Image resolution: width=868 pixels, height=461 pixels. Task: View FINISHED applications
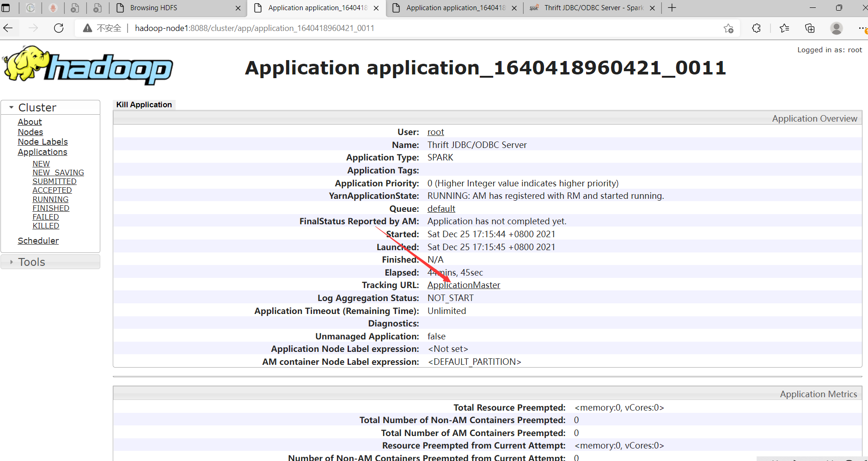click(x=51, y=208)
